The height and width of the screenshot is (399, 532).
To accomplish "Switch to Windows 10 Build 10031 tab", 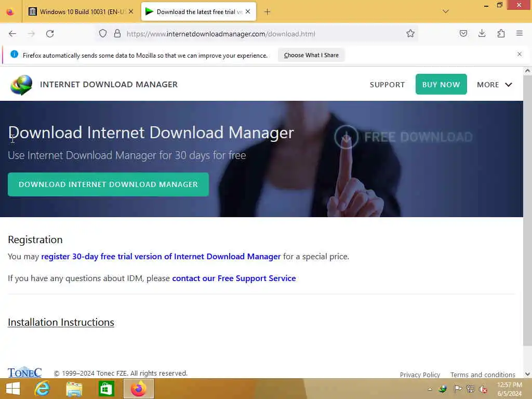I will tap(81, 11).
